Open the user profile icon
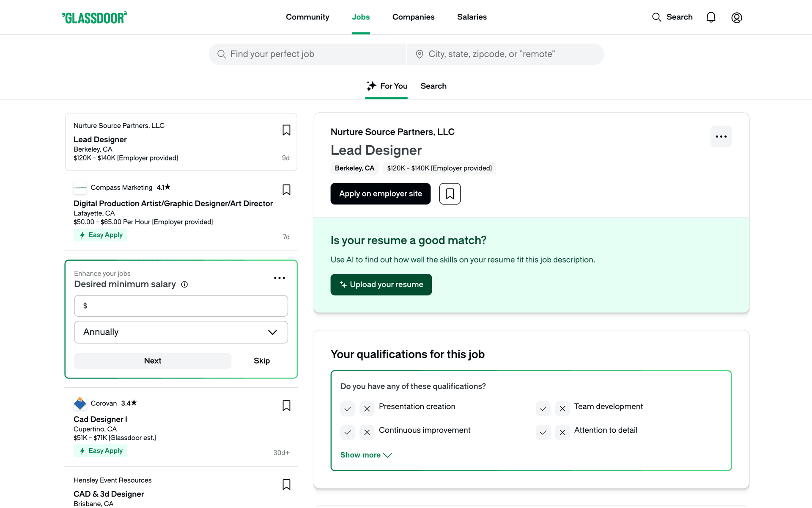The width and height of the screenshot is (812, 508). (x=737, y=17)
